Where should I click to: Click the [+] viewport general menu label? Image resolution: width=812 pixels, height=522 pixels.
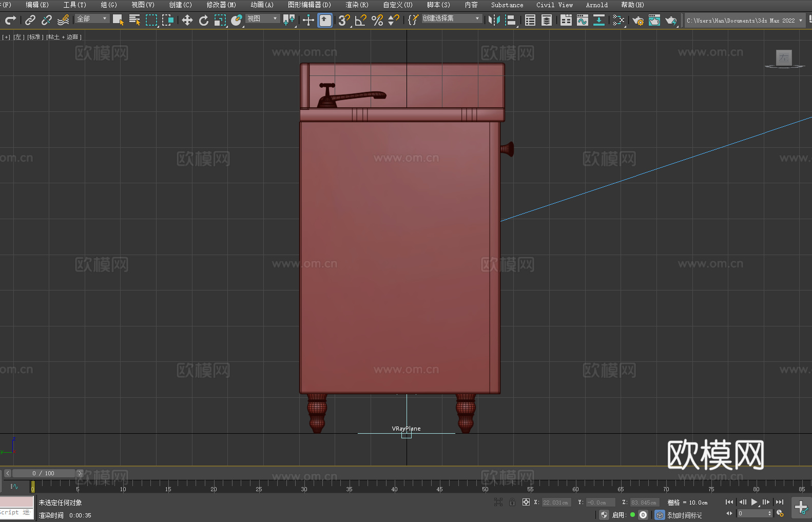(x=6, y=37)
